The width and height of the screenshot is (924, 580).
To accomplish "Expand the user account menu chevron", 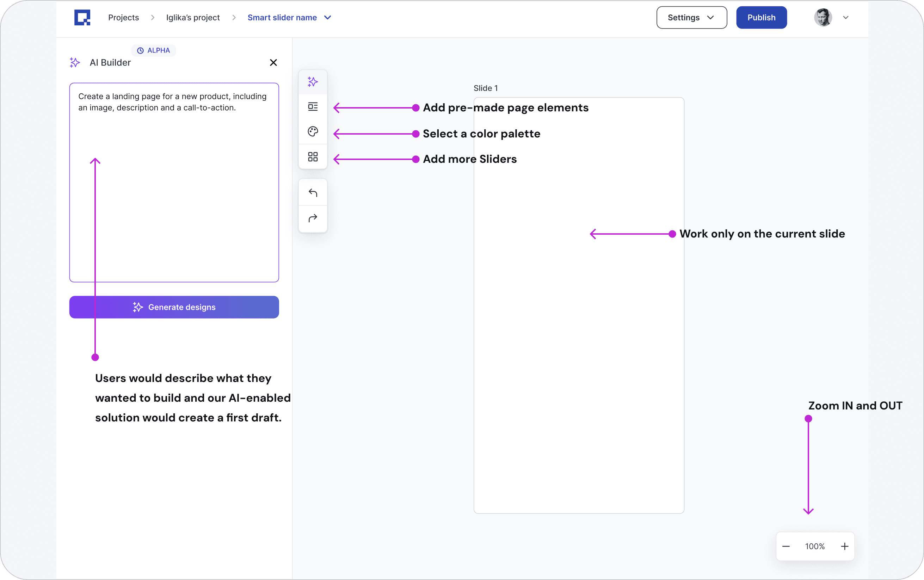I will coord(845,18).
